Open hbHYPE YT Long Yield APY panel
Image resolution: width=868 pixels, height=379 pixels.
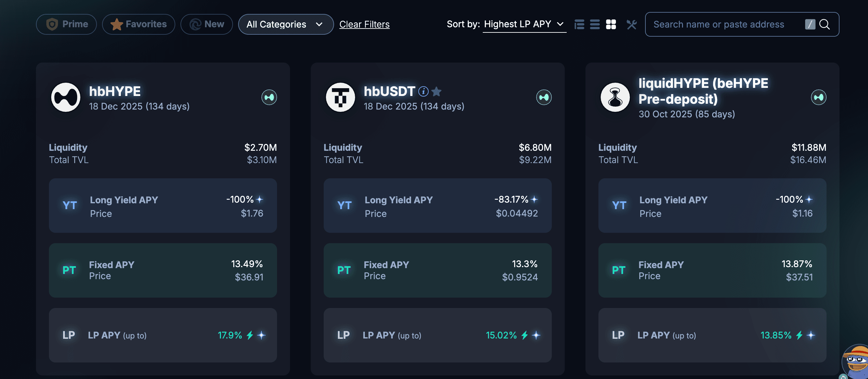(163, 206)
